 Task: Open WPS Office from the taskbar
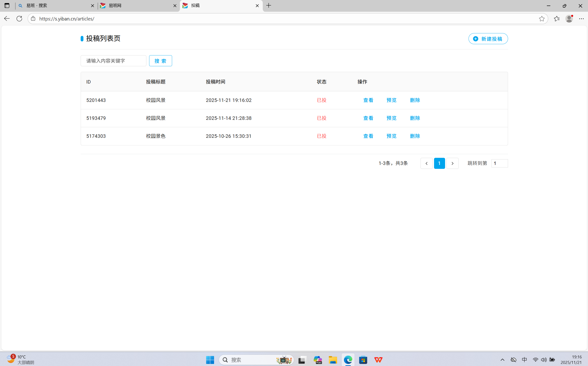click(378, 360)
